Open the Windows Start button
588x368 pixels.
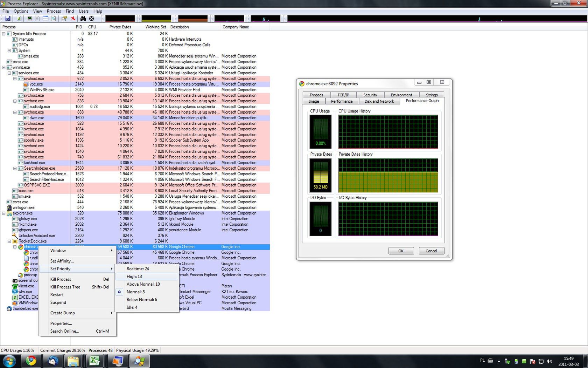coord(9,361)
